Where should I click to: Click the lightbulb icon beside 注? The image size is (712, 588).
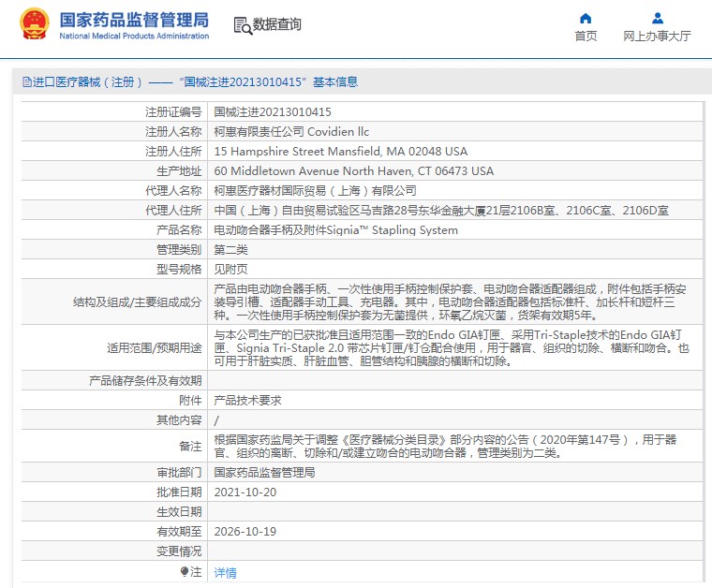click(184, 572)
